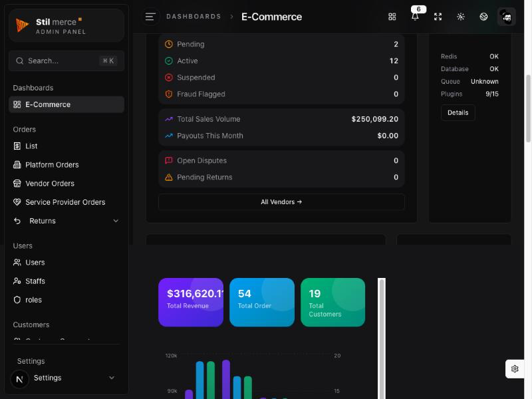The height and width of the screenshot is (399, 532).
Task: Click the inner panel scrollbar beside cards
Action: click(382, 338)
